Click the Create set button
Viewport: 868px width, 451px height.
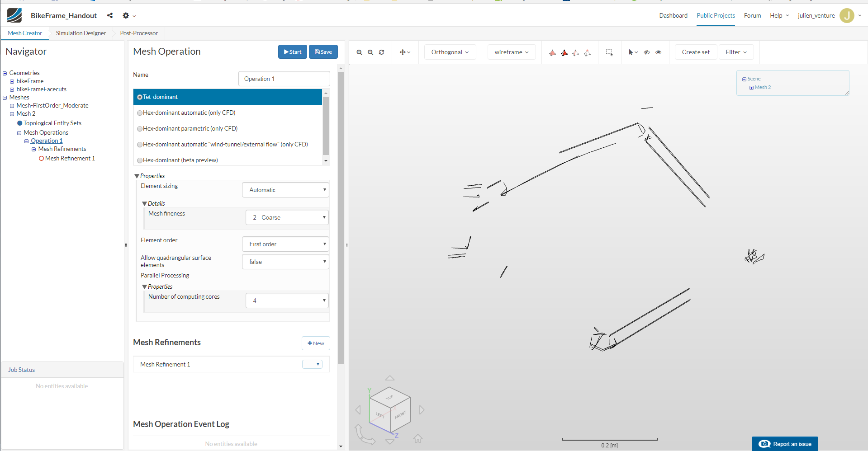696,52
